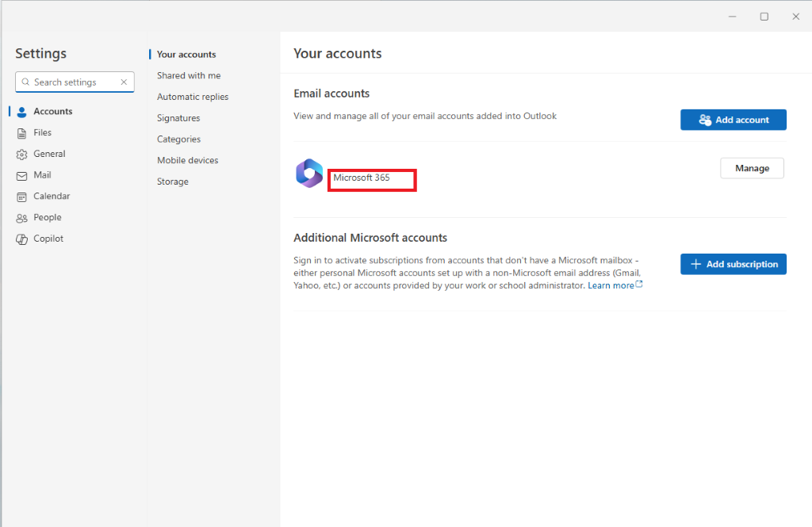Click the Microsoft 365 account name text
Image resolution: width=812 pixels, height=527 pixels.
pyautogui.click(x=362, y=178)
